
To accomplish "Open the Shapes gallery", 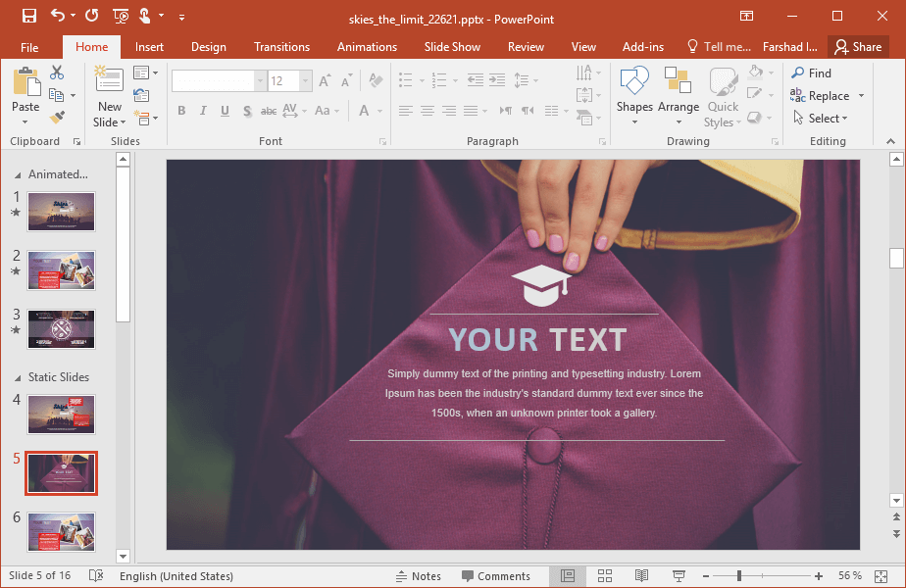I will 634,96.
